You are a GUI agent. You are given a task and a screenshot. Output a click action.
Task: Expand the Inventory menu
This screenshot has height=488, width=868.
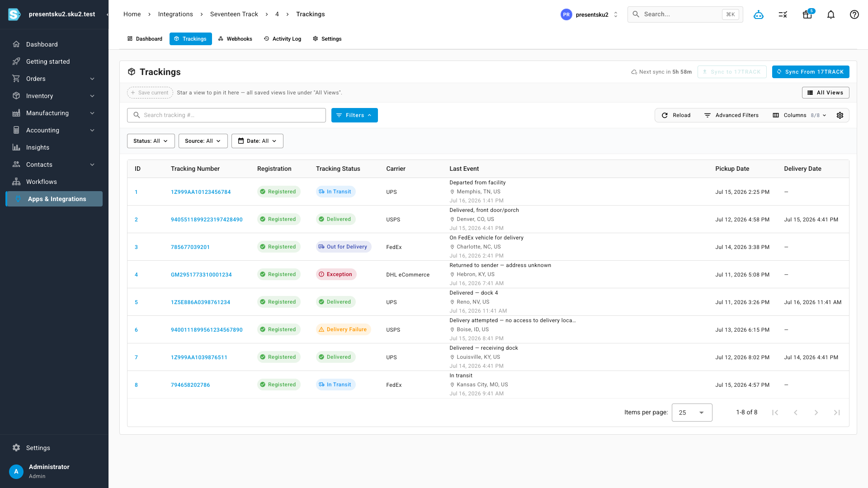tap(54, 96)
